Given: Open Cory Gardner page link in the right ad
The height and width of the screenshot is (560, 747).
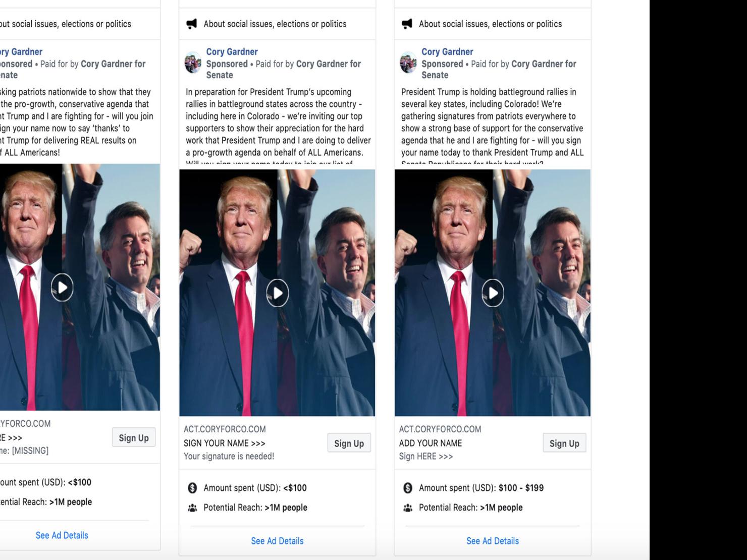Looking at the screenshot, I should pos(447,51).
